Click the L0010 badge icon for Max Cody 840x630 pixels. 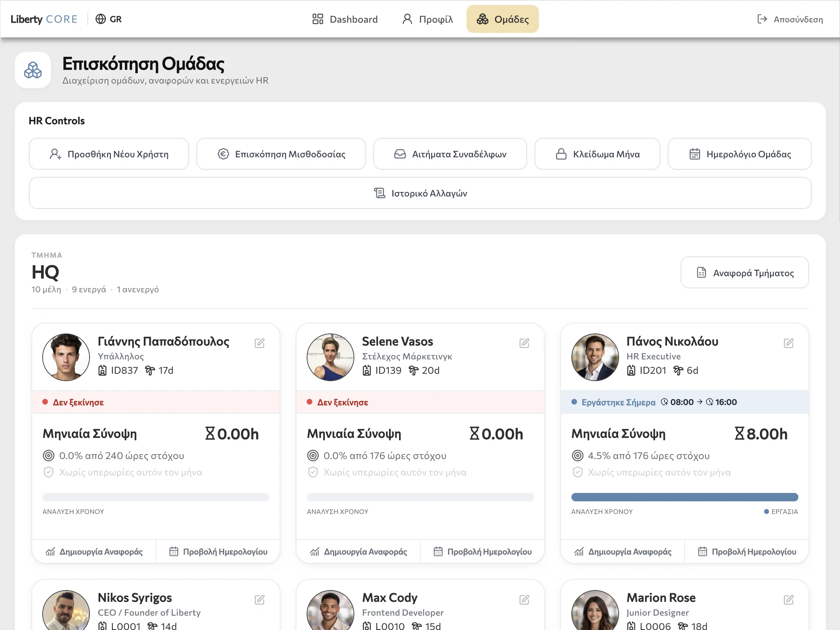click(x=367, y=625)
